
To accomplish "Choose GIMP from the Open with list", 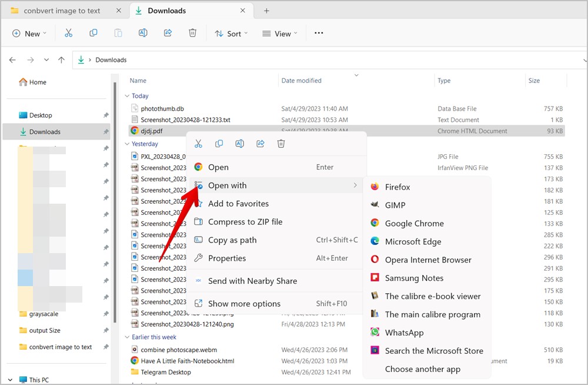I will [395, 205].
